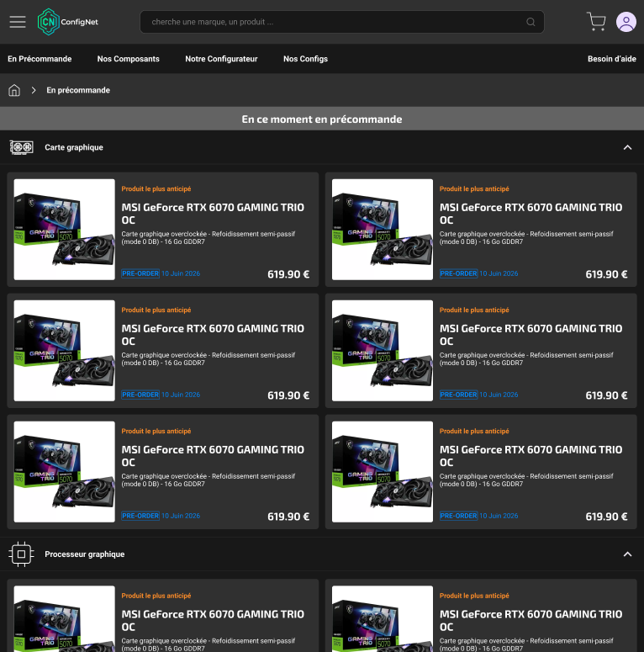Screen dimensions: 644x652
Task: Click the Processeur graphique chip icon
Action: [21, 554]
